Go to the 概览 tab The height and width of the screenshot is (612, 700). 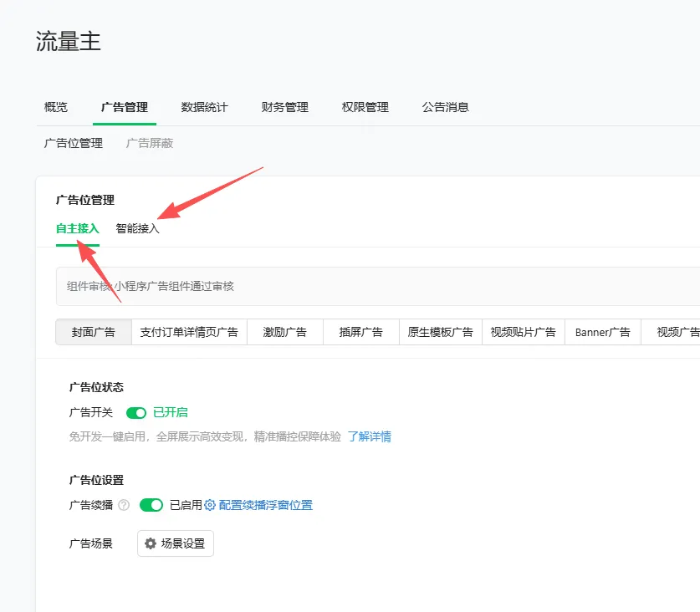point(56,107)
